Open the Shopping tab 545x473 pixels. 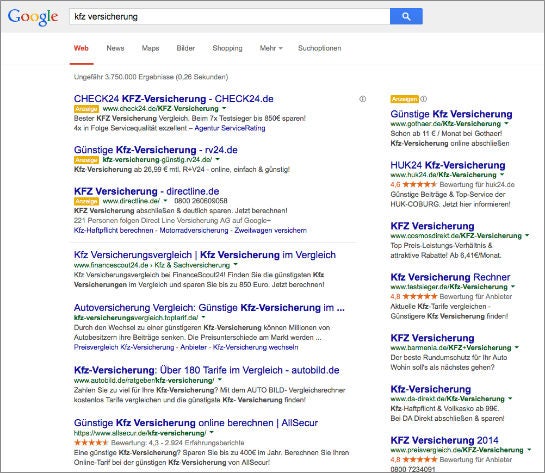point(227,48)
